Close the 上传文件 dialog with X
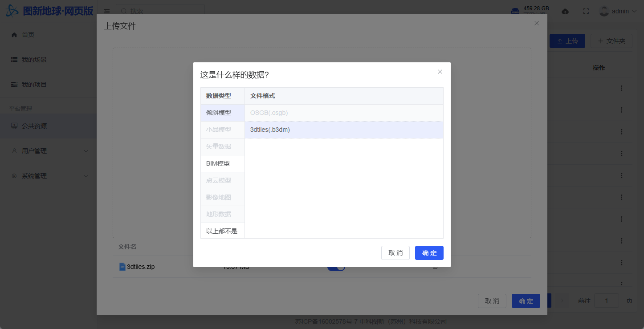The height and width of the screenshot is (329, 644). click(x=537, y=23)
